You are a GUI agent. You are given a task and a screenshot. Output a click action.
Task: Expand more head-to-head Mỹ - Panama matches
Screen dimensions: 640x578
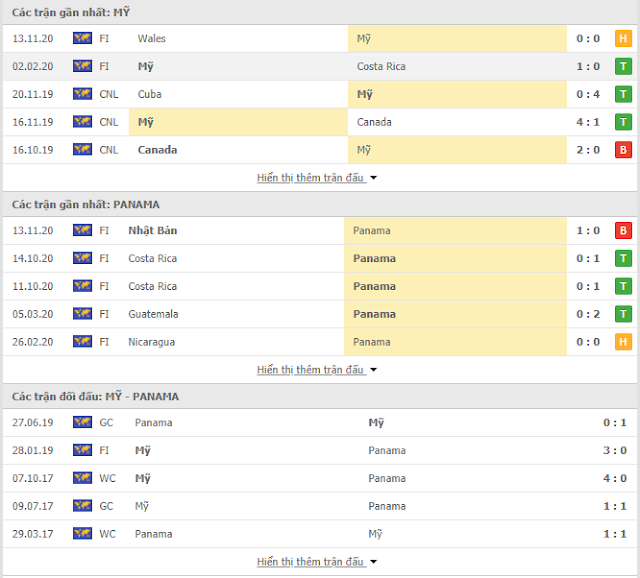coord(317,562)
